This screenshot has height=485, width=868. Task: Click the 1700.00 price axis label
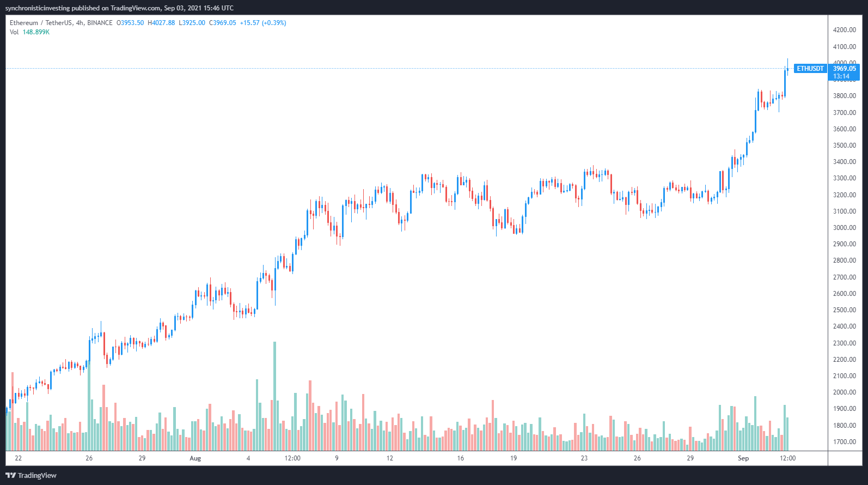pyautogui.click(x=844, y=442)
